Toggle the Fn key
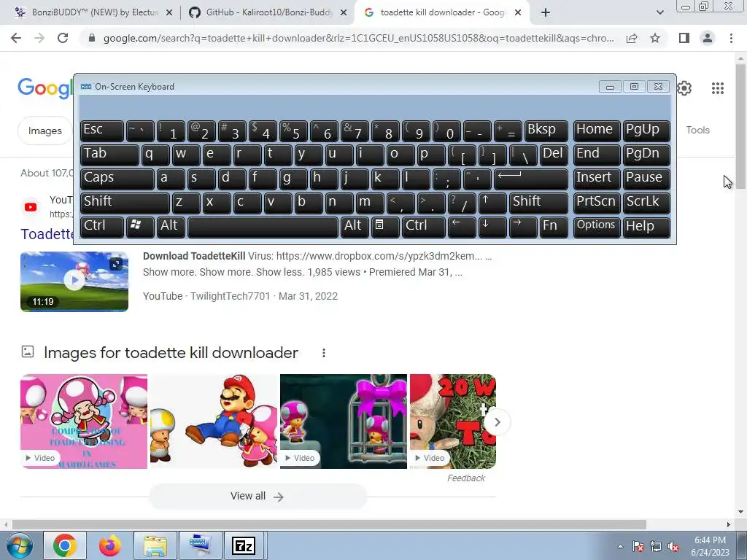The height and width of the screenshot is (560, 747). point(554,227)
